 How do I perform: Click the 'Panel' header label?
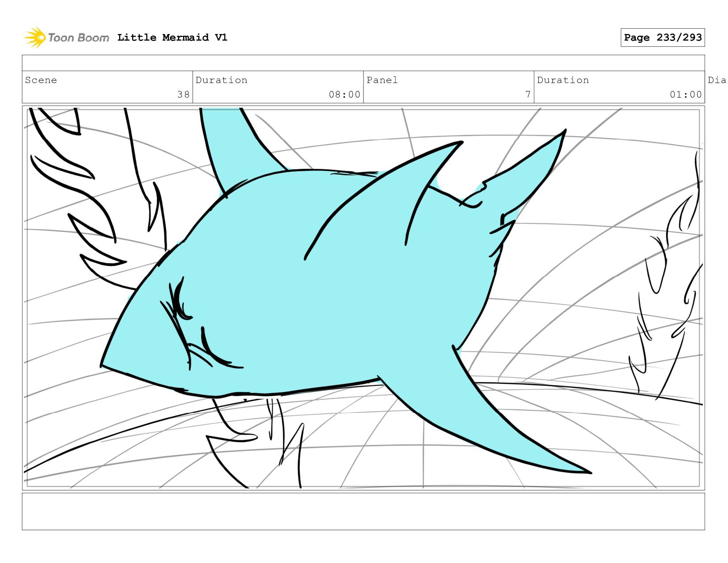pos(382,80)
